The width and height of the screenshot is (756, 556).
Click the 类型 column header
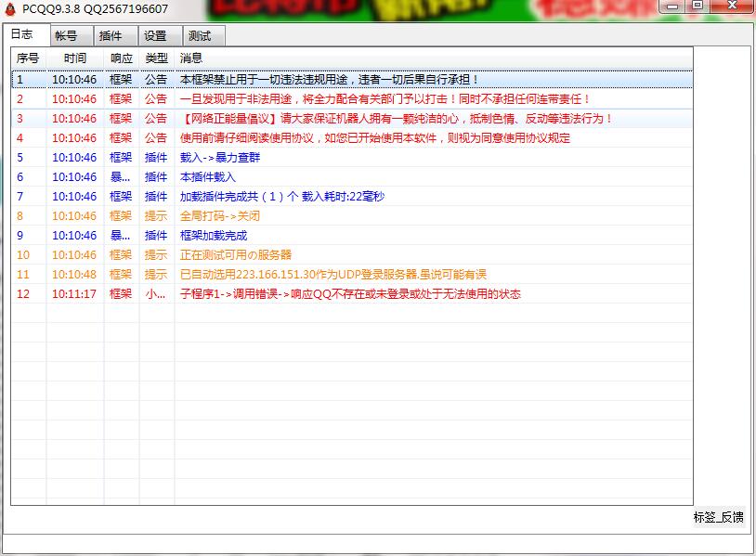(156, 58)
